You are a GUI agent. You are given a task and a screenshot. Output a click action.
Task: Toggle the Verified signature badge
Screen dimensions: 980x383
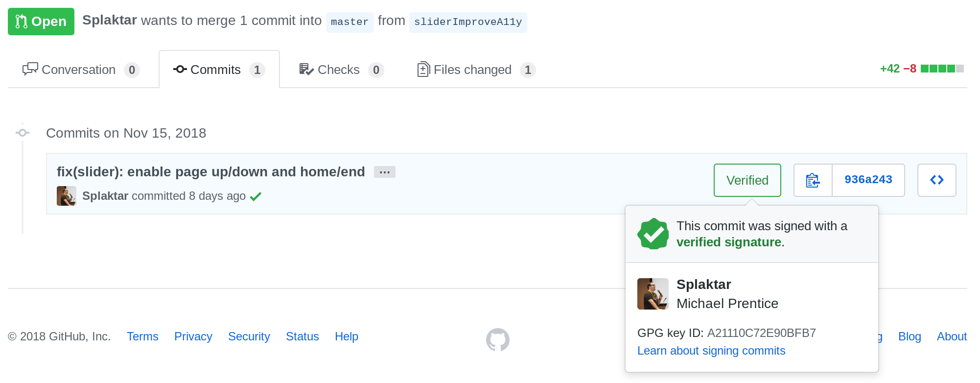(747, 180)
